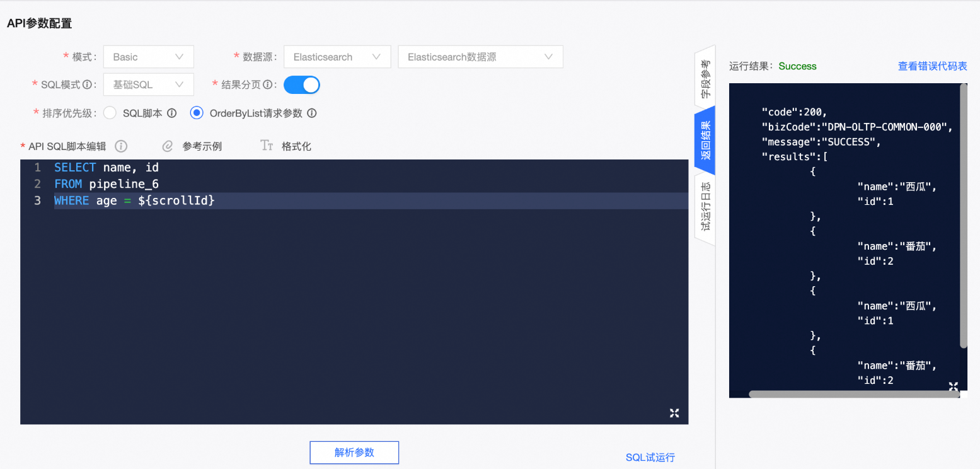Open the 查看错误代码表 link
This screenshot has height=469, width=980.
click(932, 66)
